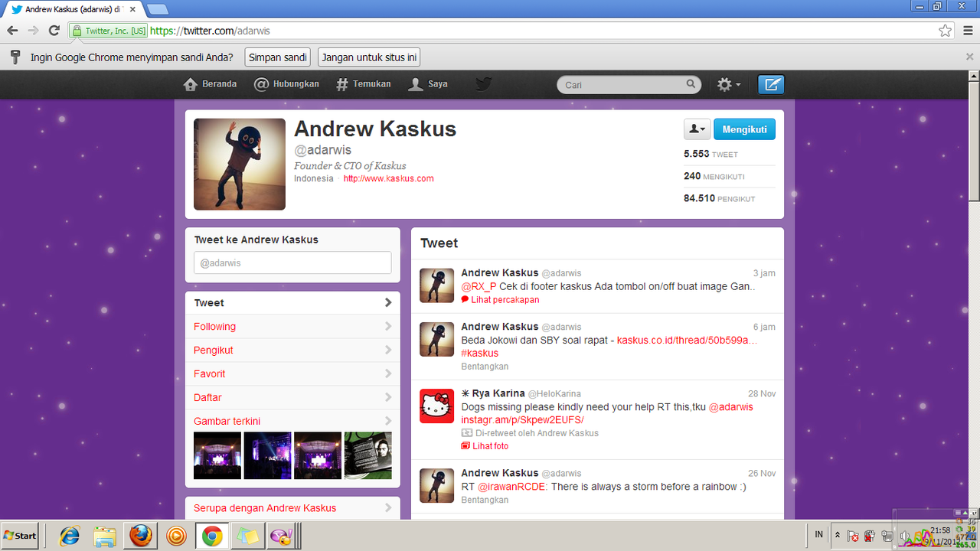980x551 pixels.
Task: Open the user actions dropdown beside Mengikuti
Action: (x=697, y=129)
